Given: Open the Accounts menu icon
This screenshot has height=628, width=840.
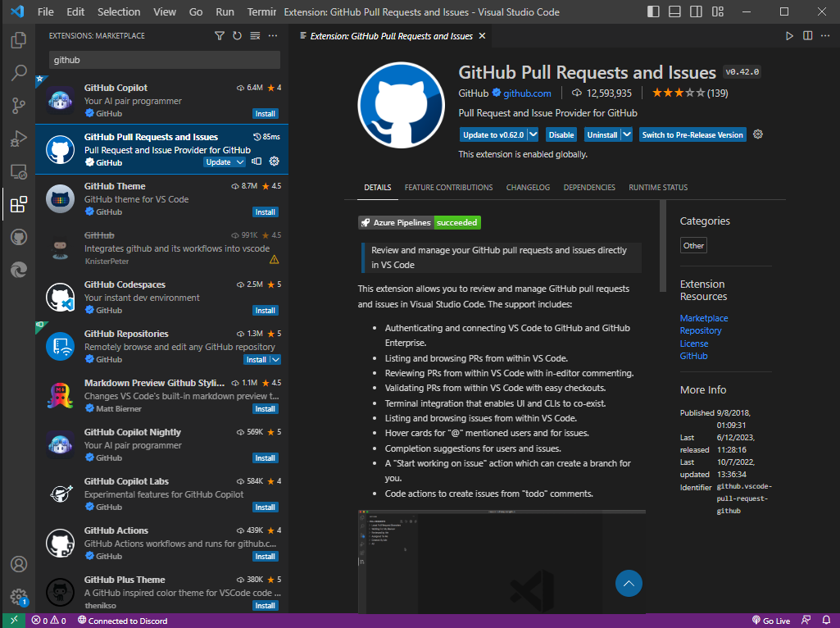Looking at the screenshot, I should click(x=19, y=564).
